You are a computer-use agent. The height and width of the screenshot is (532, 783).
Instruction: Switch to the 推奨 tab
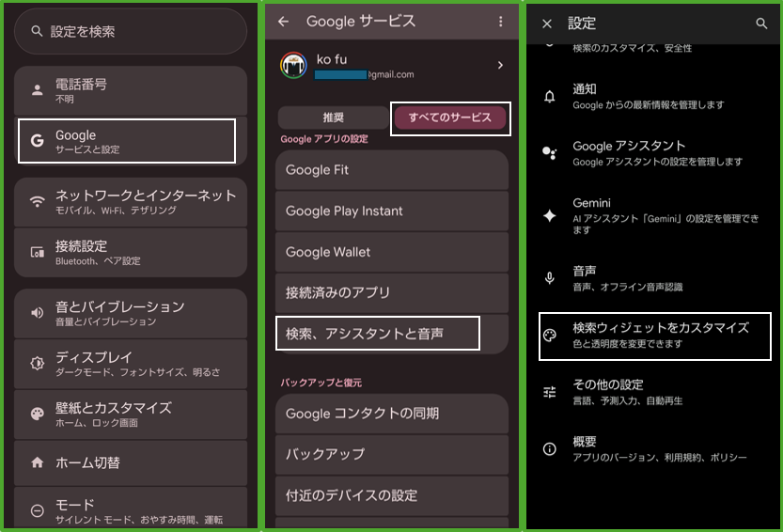tap(333, 117)
